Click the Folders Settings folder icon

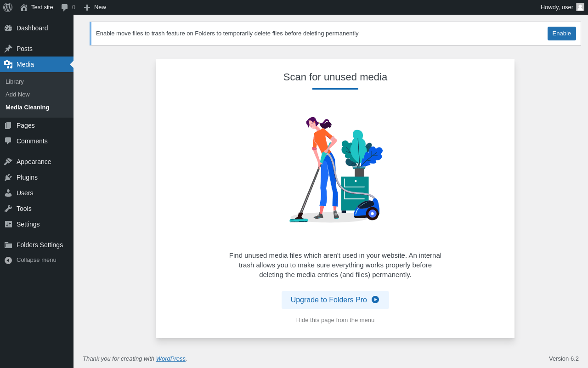tap(8, 245)
